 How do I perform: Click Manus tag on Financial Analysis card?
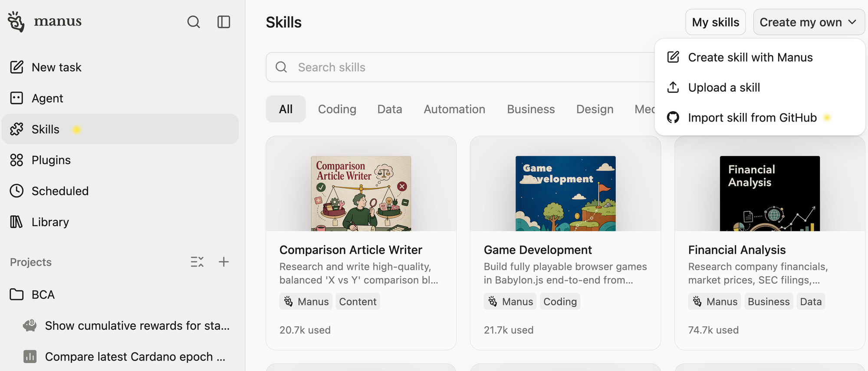pyautogui.click(x=715, y=302)
